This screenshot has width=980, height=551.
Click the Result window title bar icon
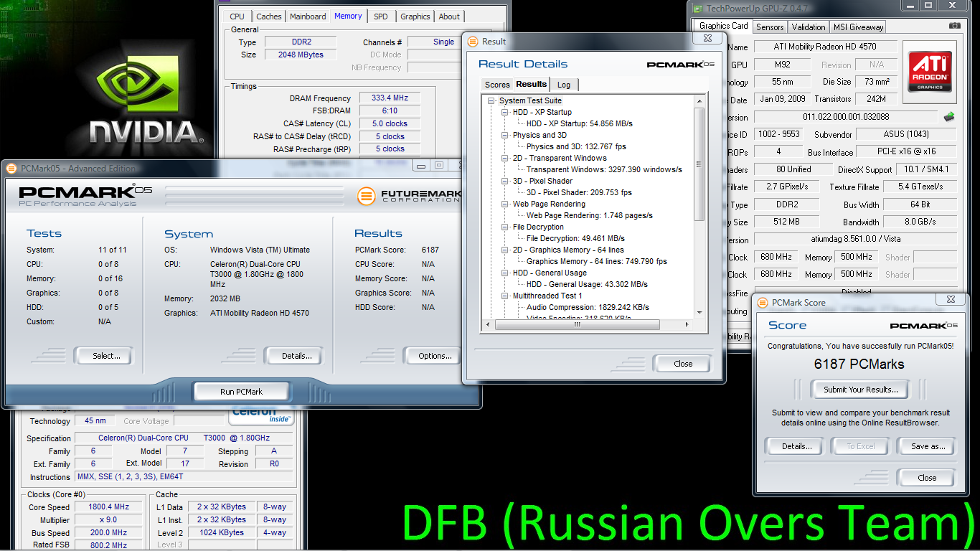click(x=473, y=42)
